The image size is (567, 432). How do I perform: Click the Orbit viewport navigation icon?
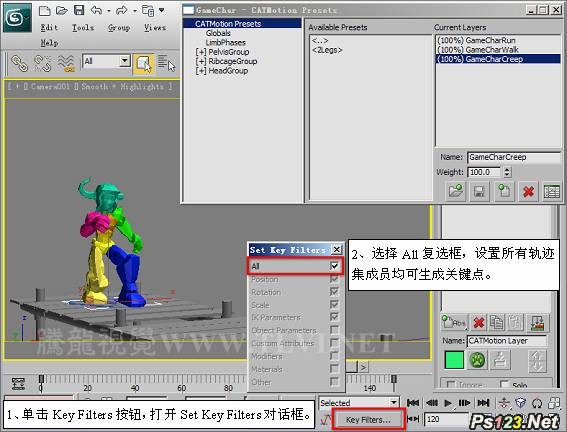pyautogui.click(x=537, y=403)
